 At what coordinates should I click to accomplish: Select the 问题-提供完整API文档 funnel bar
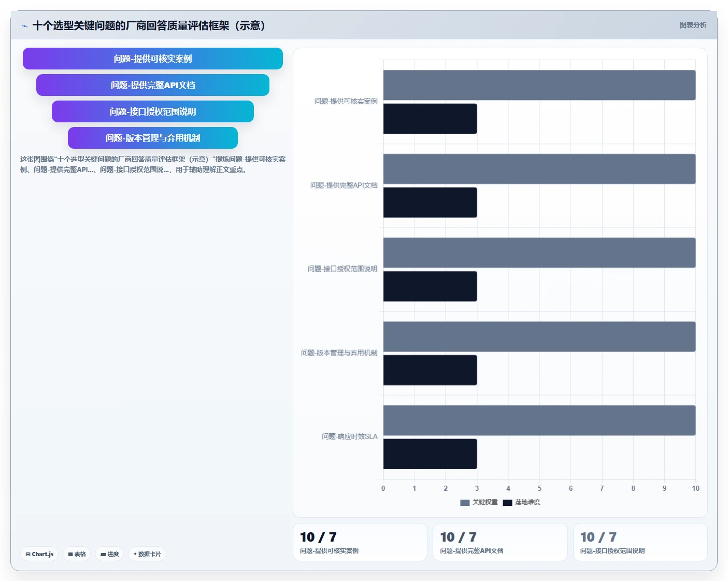click(x=153, y=85)
